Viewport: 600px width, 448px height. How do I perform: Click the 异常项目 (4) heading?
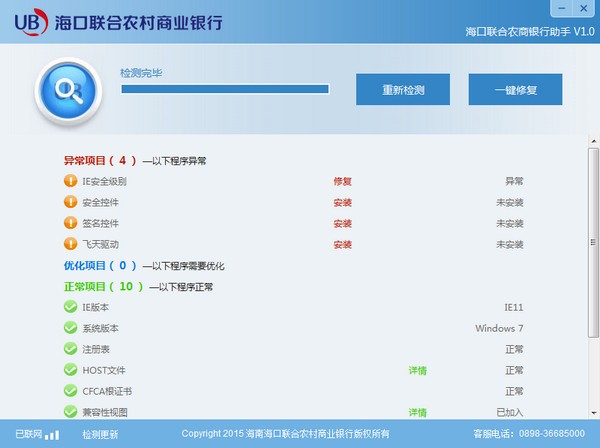pyautogui.click(x=100, y=161)
